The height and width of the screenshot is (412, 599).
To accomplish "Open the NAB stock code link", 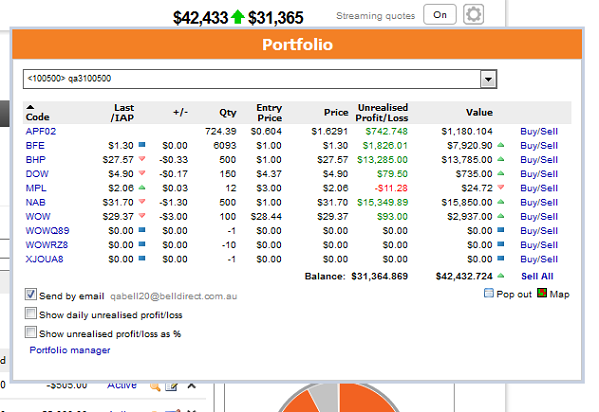I will pyautogui.click(x=36, y=202).
